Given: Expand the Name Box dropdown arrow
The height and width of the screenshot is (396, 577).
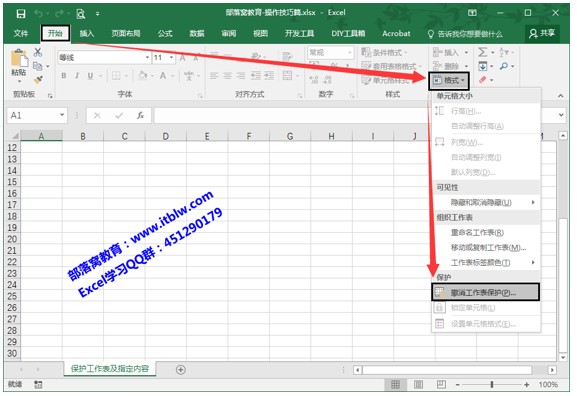Looking at the screenshot, I should click(62, 115).
